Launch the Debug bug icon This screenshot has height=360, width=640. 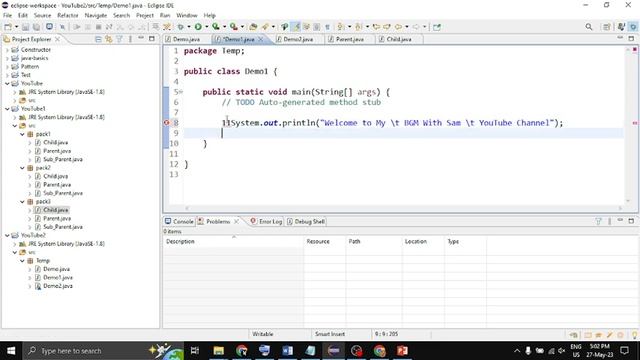pyautogui.click(x=180, y=27)
